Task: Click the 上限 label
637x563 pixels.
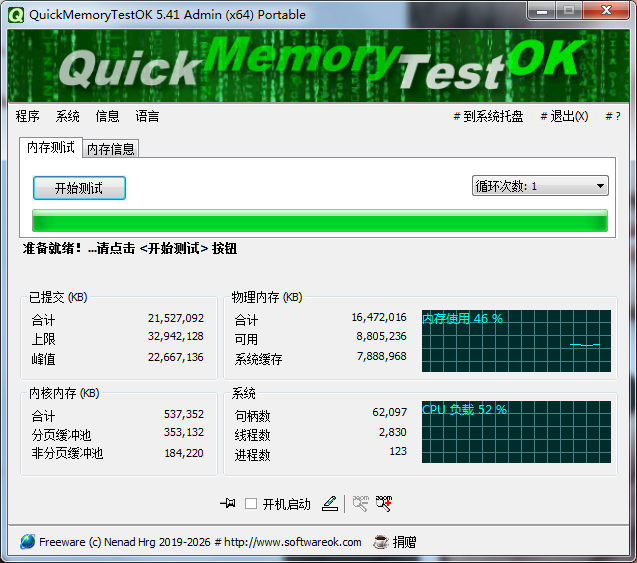Action: pos(43,340)
